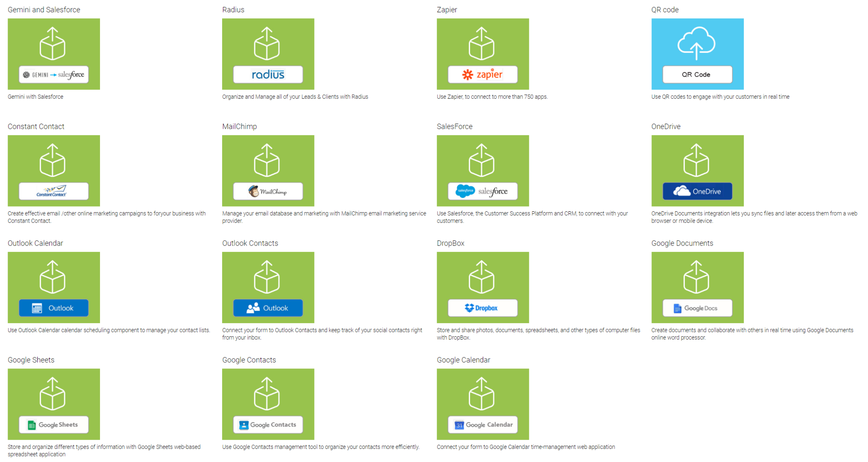Click the 'Radius' heading

[x=233, y=10]
